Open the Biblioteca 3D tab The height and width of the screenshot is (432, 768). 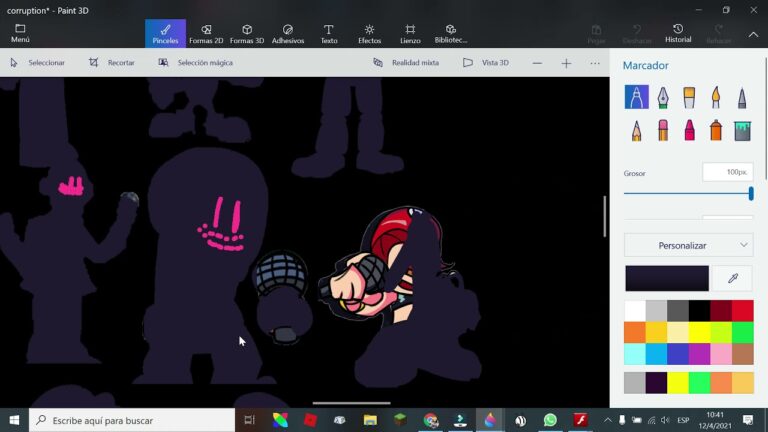[451, 33]
